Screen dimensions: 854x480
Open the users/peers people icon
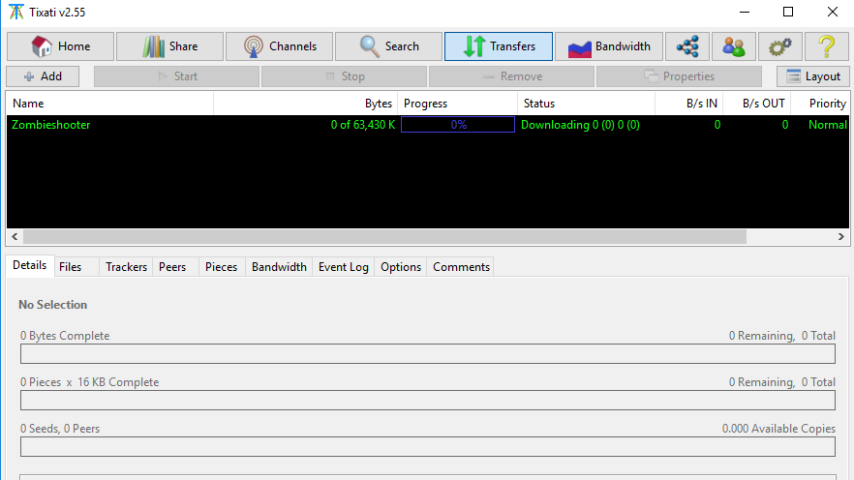click(x=734, y=46)
